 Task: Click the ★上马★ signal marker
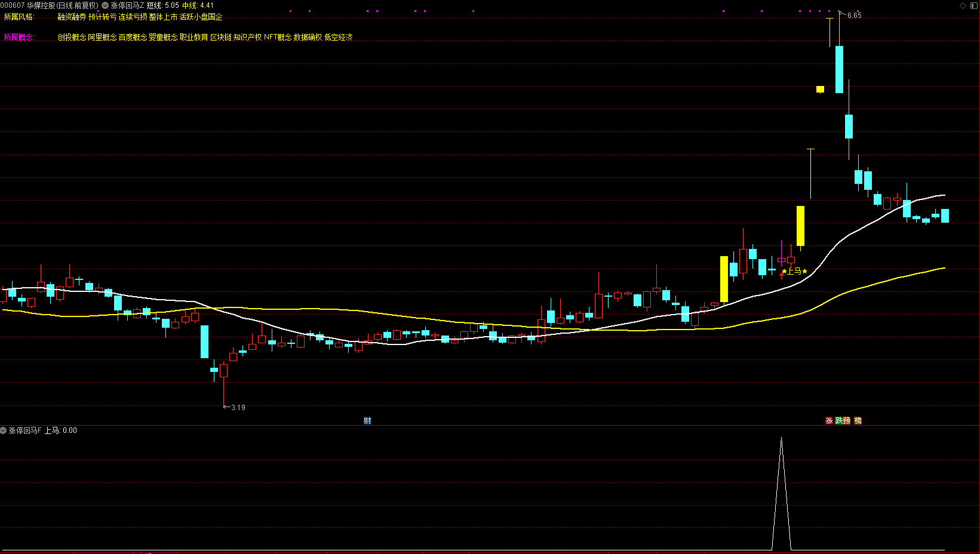point(794,271)
